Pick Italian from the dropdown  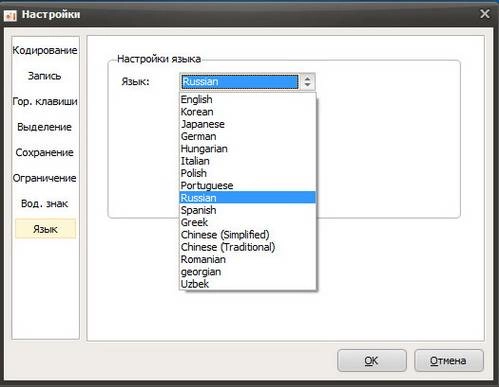248,161
